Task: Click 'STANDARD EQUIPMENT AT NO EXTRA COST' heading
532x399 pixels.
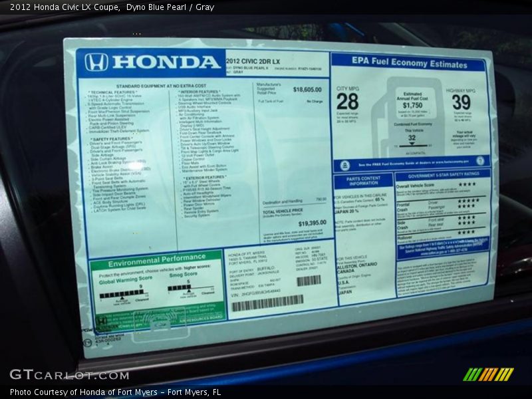Action: point(161,86)
